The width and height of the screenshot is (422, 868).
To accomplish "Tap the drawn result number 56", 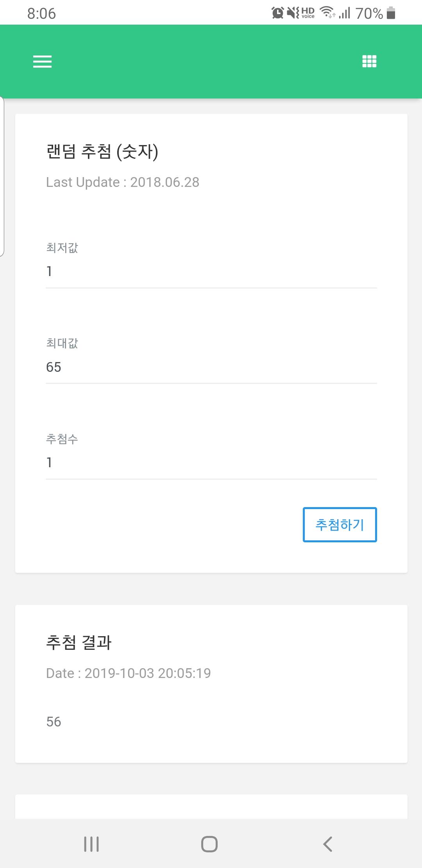I will coord(54,721).
